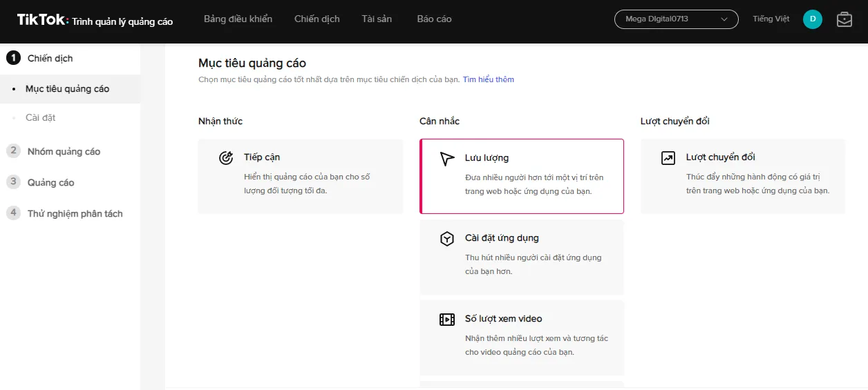Click step 2 circle for Nhóm quảng cáo
868x390 pixels.
13,151
